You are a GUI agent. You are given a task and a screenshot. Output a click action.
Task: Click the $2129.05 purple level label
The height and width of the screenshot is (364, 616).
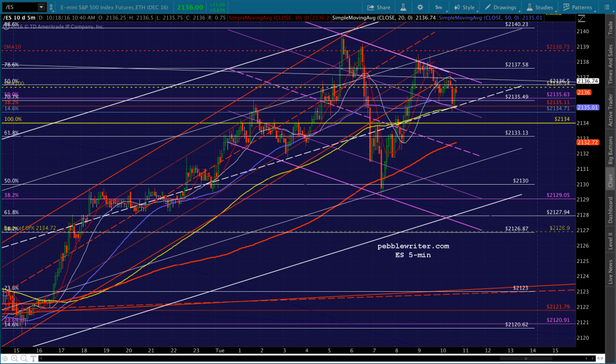(558, 195)
